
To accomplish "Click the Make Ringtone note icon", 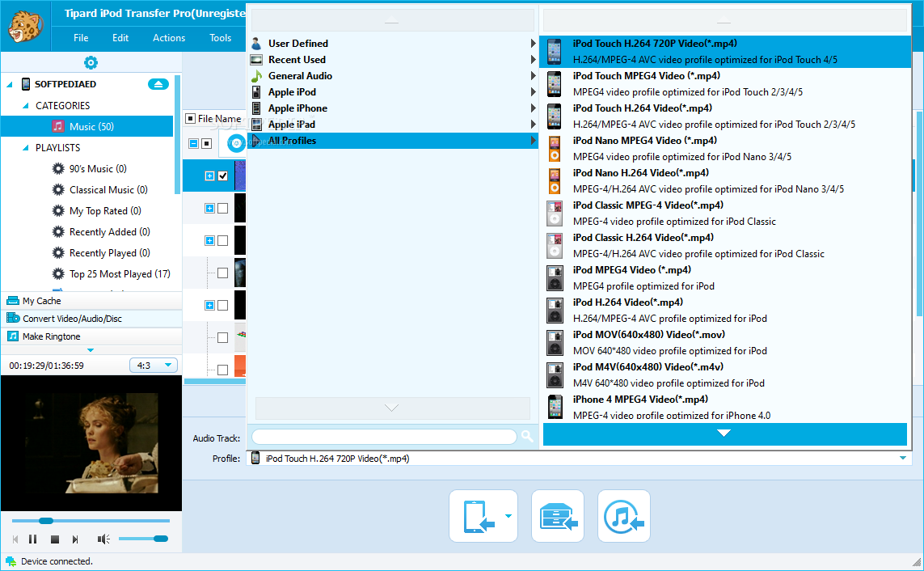I will 12,336.
